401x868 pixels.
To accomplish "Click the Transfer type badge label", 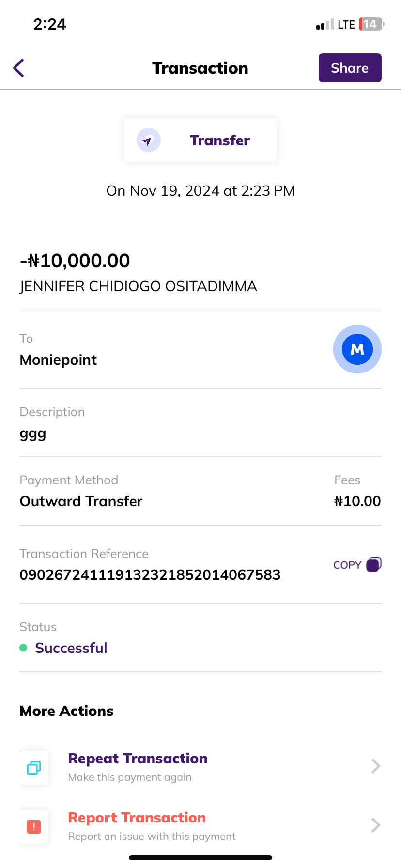I will tap(220, 140).
